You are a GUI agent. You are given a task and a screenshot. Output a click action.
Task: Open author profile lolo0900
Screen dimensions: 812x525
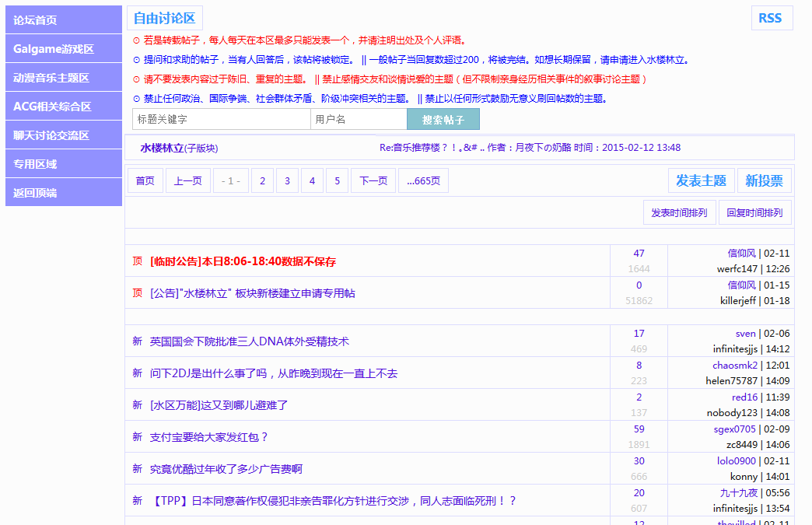pyautogui.click(x=737, y=460)
